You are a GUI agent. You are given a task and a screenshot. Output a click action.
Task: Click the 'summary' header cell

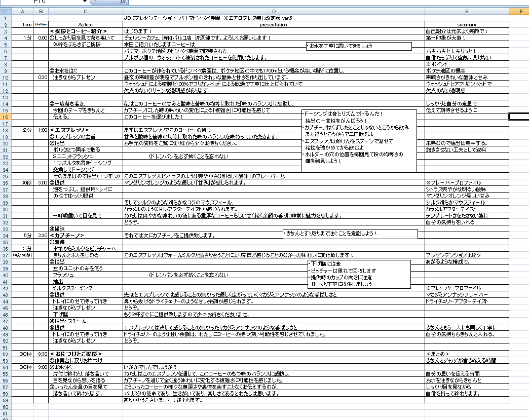point(466,24)
